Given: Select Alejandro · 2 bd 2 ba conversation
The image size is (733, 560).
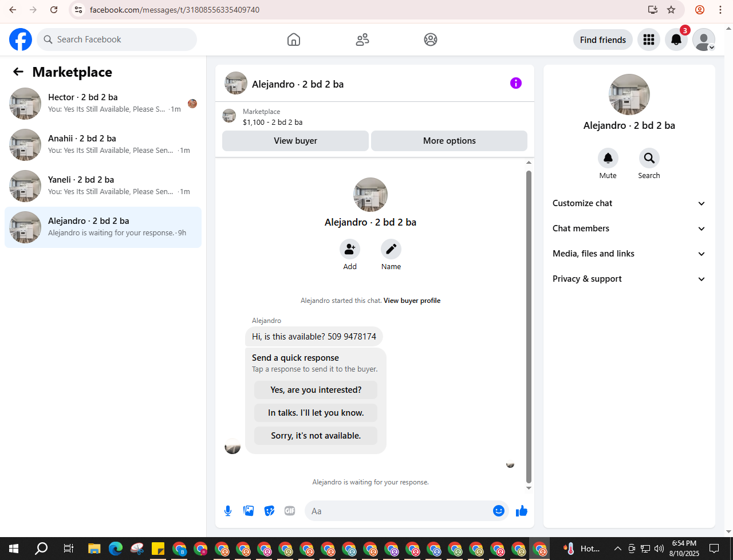Looking at the screenshot, I should (103, 227).
